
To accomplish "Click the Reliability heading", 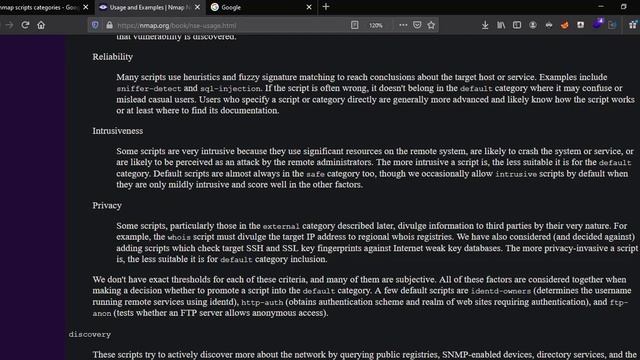I will click(112, 57).
